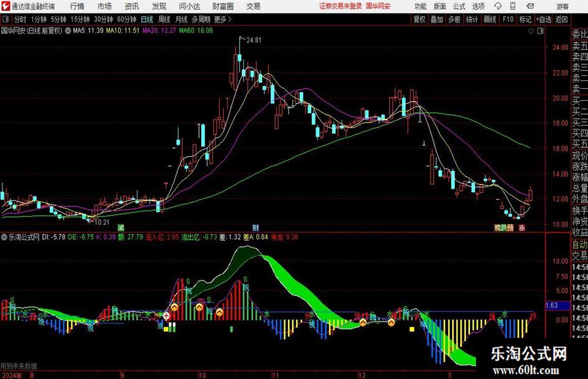This screenshot has height=379, width=588.
Task: Click the mobile phone icon in title bar
Action: tap(513, 6)
